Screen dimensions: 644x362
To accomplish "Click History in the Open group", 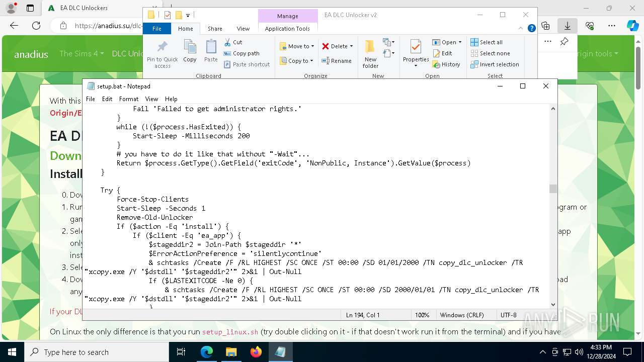I will [x=446, y=64].
